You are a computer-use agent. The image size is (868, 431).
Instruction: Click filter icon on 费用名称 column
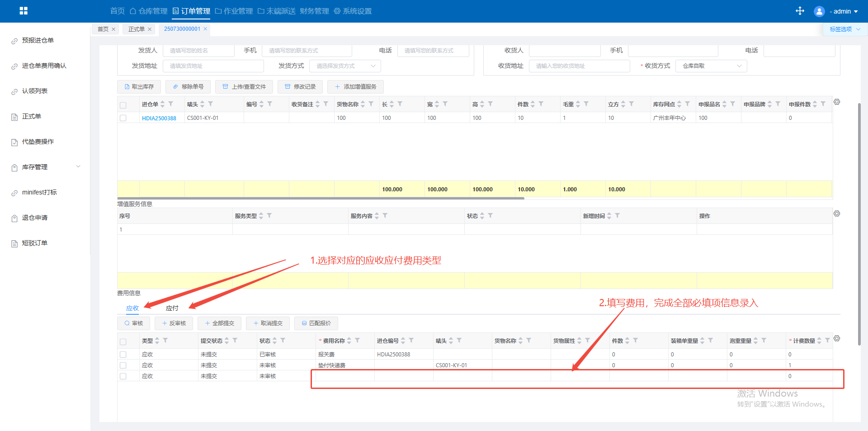pyautogui.click(x=357, y=341)
